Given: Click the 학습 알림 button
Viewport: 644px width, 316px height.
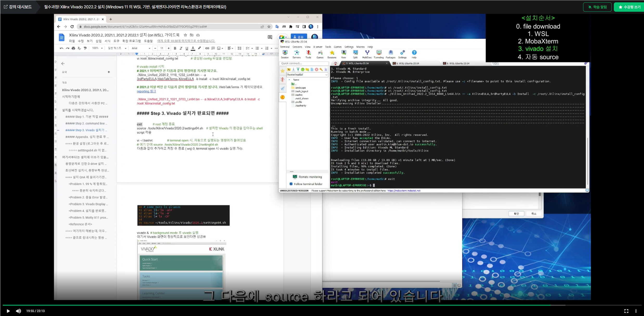Looking at the screenshot, I should (x=597, y=7).
